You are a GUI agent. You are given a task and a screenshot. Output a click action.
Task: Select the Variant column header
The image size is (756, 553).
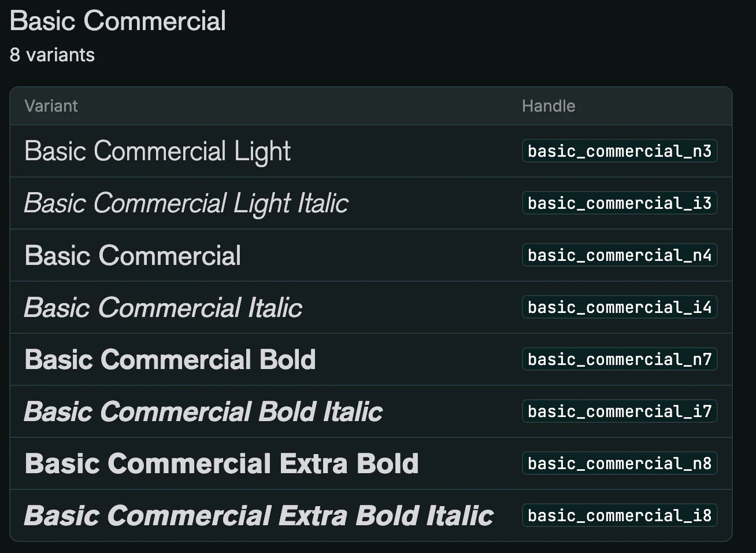51,106
